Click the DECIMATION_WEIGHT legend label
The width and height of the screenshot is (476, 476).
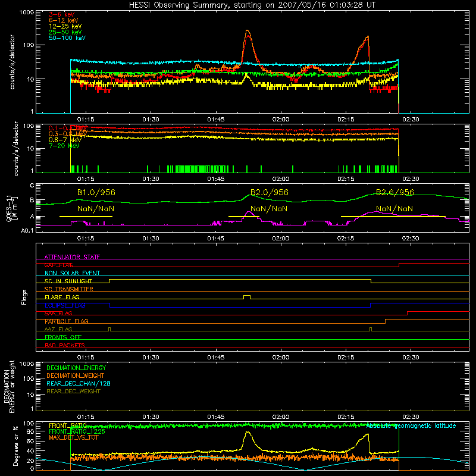(x=76, y=375)
